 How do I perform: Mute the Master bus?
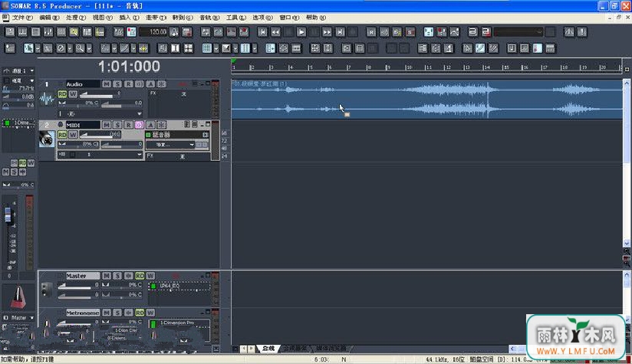[107, 276]
